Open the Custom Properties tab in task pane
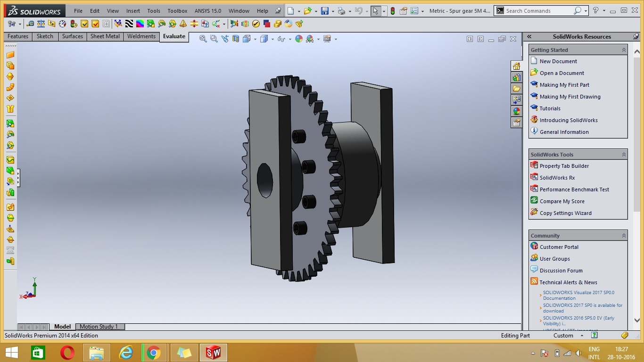 pos(517,123)
